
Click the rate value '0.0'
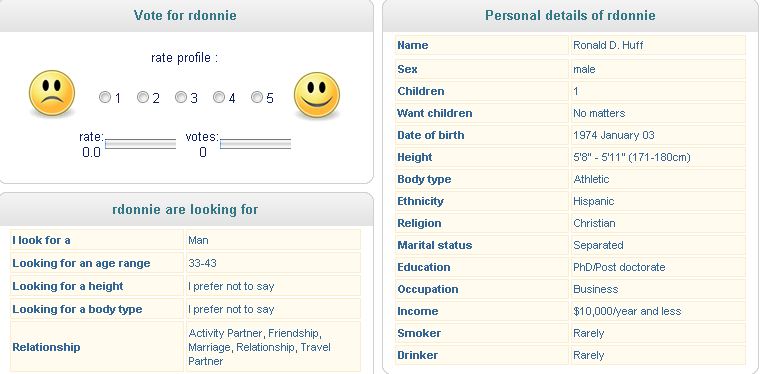pos(91,152)
